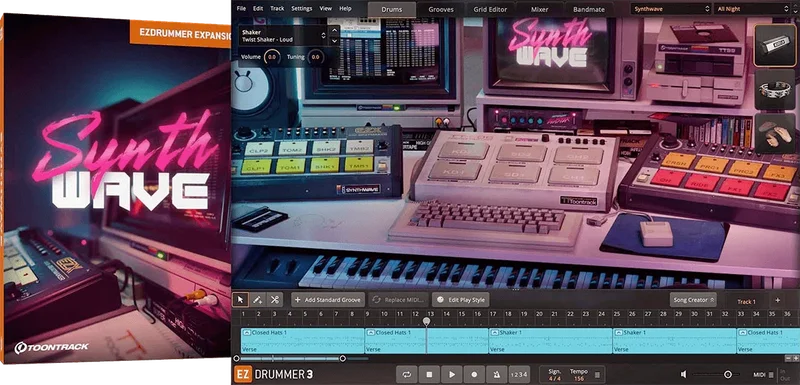Click the Replace MIDI button
Screen dimensions: 800x385
point(398,300)
